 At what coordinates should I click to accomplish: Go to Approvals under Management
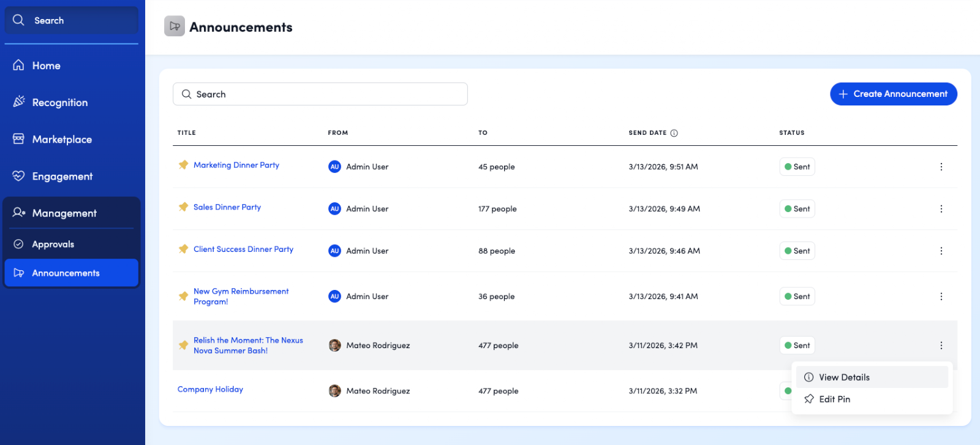[x=53, y=244]
